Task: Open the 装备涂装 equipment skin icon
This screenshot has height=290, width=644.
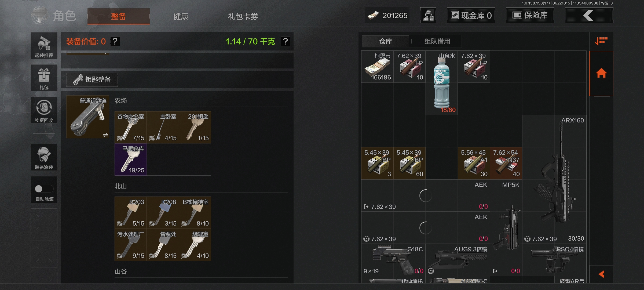Action: point(44,157)
